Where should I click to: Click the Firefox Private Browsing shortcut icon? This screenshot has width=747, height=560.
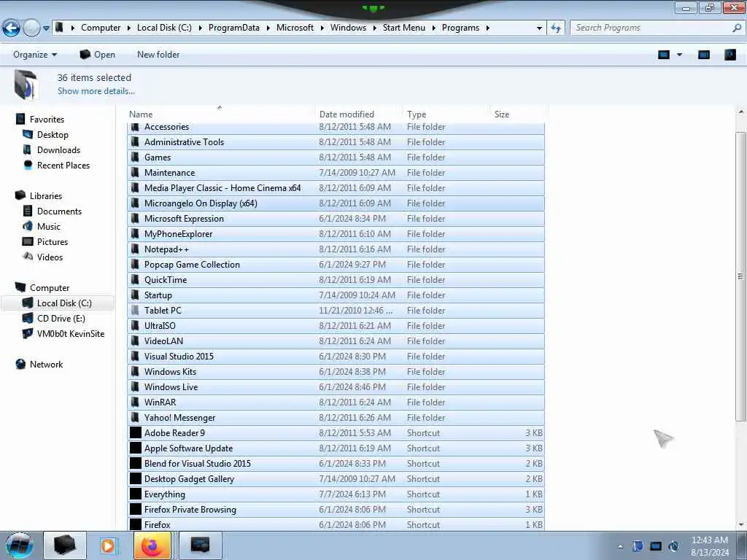coord(136,509)
